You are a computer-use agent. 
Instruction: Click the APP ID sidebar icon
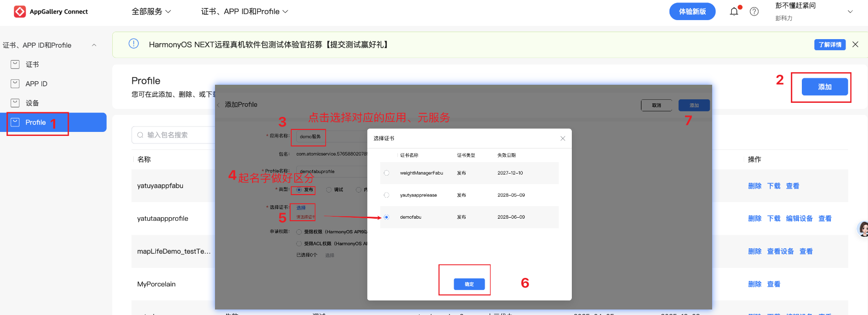[15, 84]
